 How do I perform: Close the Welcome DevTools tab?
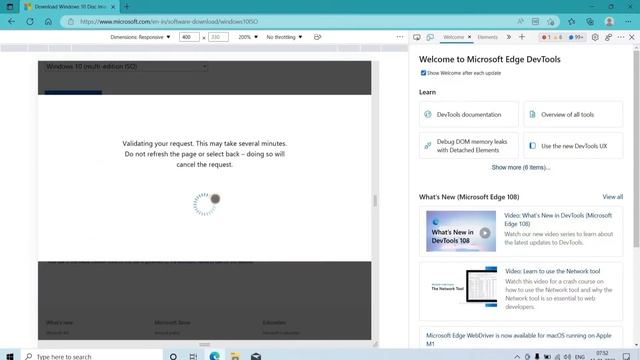469,37
